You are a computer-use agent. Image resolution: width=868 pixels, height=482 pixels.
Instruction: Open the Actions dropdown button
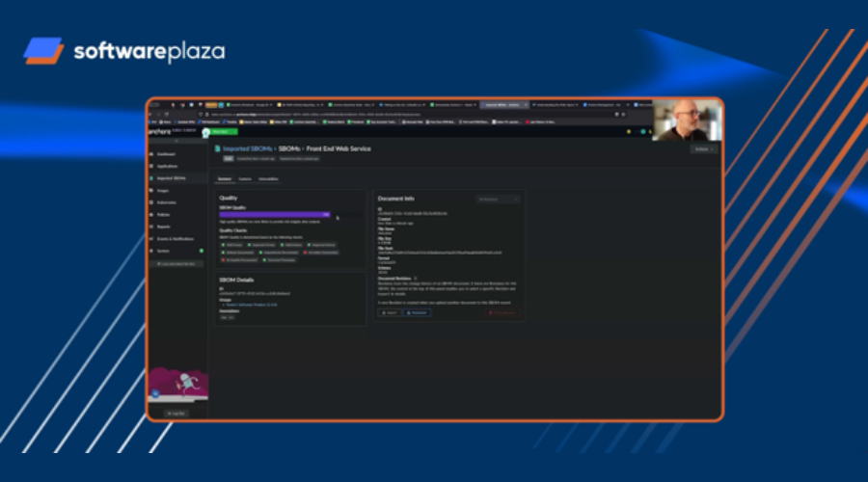point(703,148)
